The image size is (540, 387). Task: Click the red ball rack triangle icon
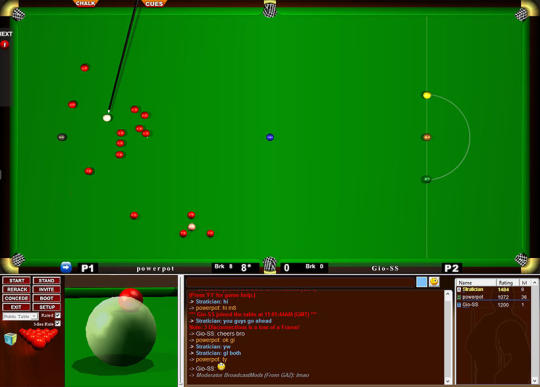(38, 337)
